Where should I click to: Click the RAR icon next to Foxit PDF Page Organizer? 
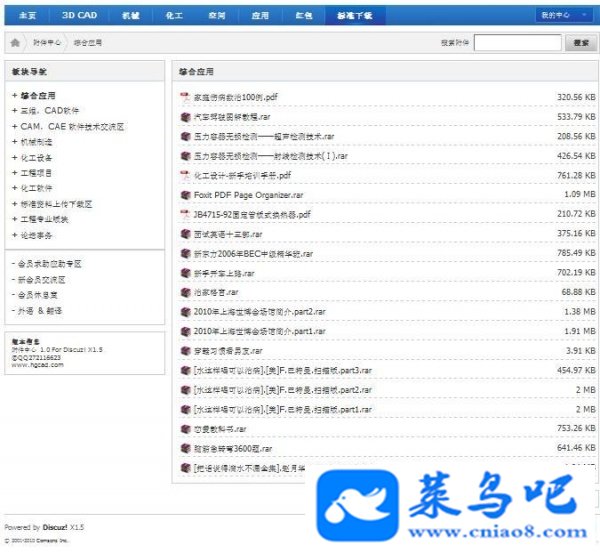point(185,195)
